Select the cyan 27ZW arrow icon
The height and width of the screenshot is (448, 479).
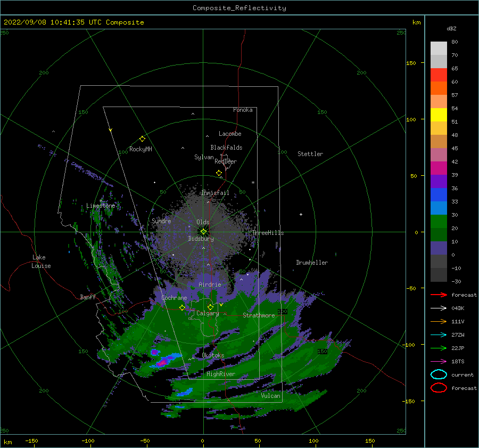tap(439, 335)
